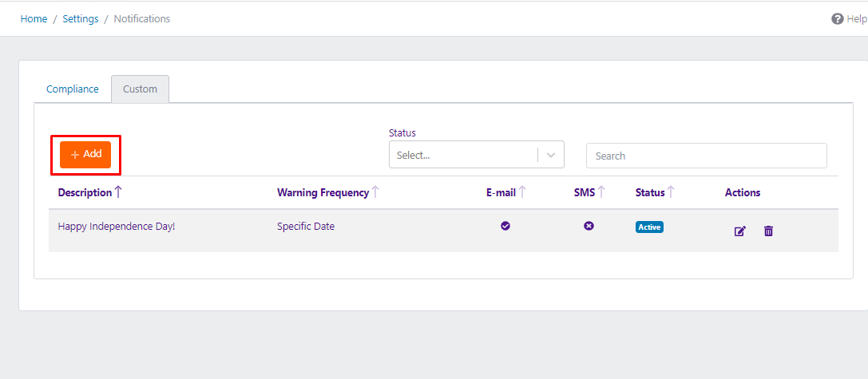Delete the Happy Independence Day notification
This screenshot has width=868, height=379.
coord(768,231)
